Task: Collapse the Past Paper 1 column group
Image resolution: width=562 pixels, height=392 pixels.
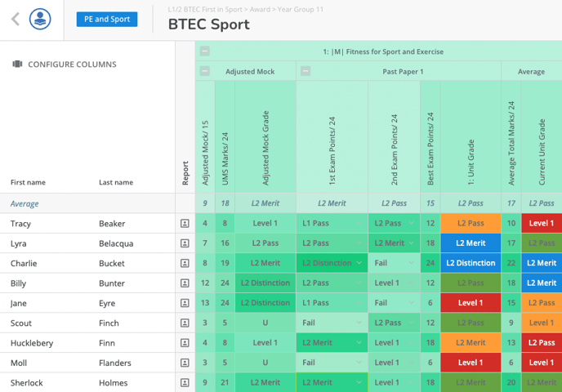Action: [306, 71]
